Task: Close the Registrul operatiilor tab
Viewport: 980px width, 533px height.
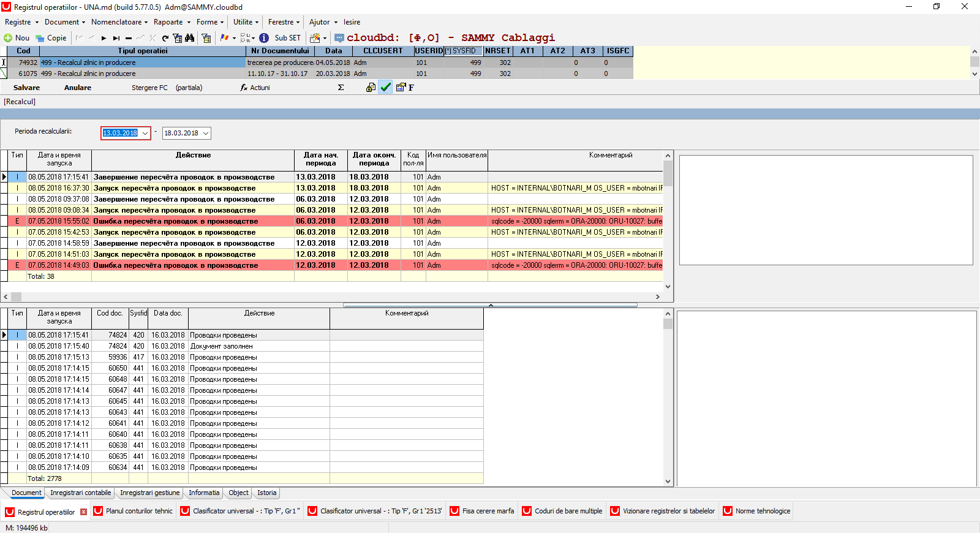Action: click(x=84, y=512)
